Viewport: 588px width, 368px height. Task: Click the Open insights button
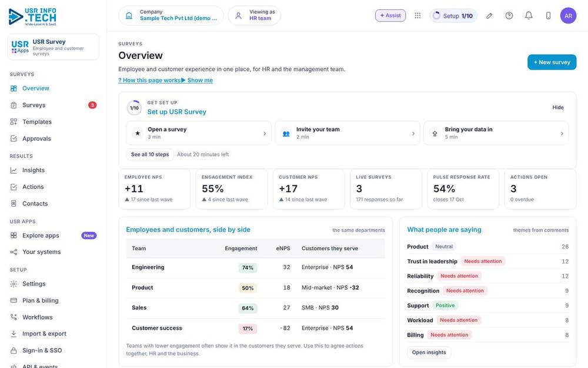(429, 352)
